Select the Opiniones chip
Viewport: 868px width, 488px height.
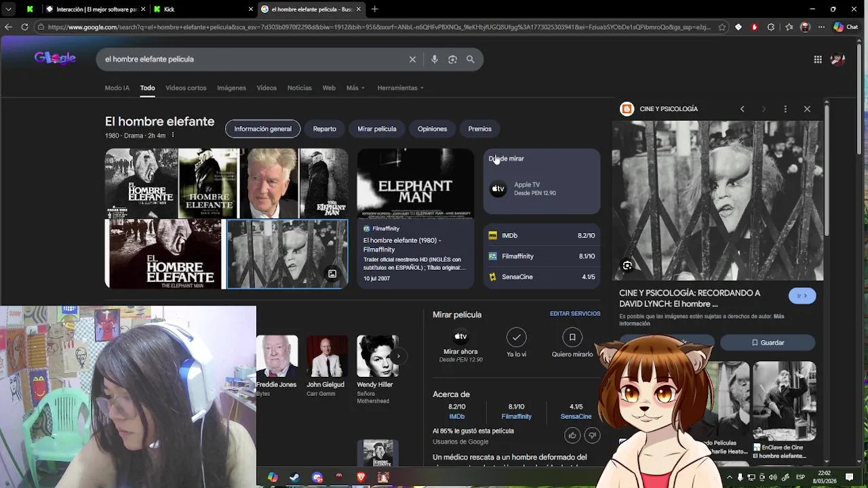pyautogui.click(x=432, y=129)
